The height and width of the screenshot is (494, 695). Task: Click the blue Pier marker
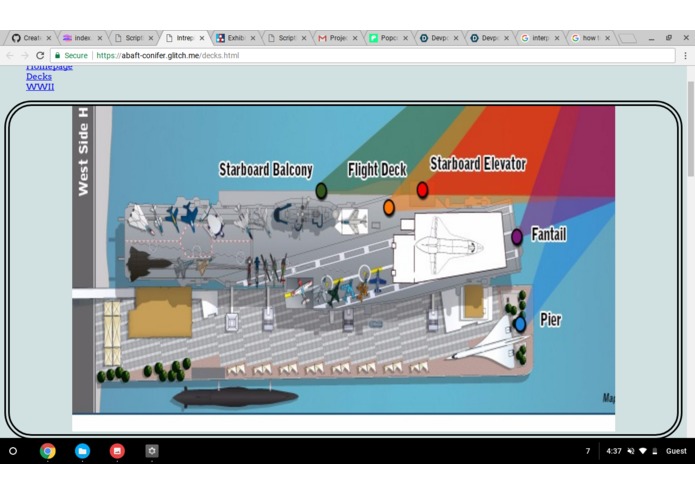(520, 324)
